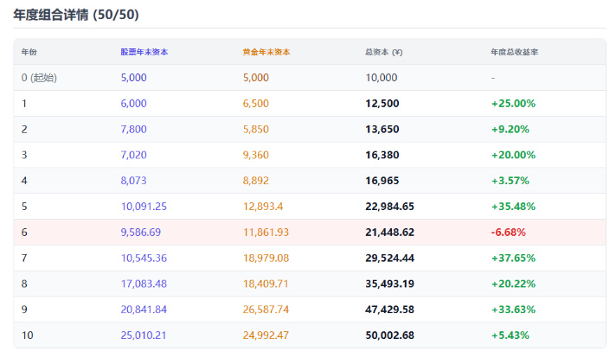Select total capital 21,448.62
The height and width of the screenshot is (364, 616).
[389, 232]
